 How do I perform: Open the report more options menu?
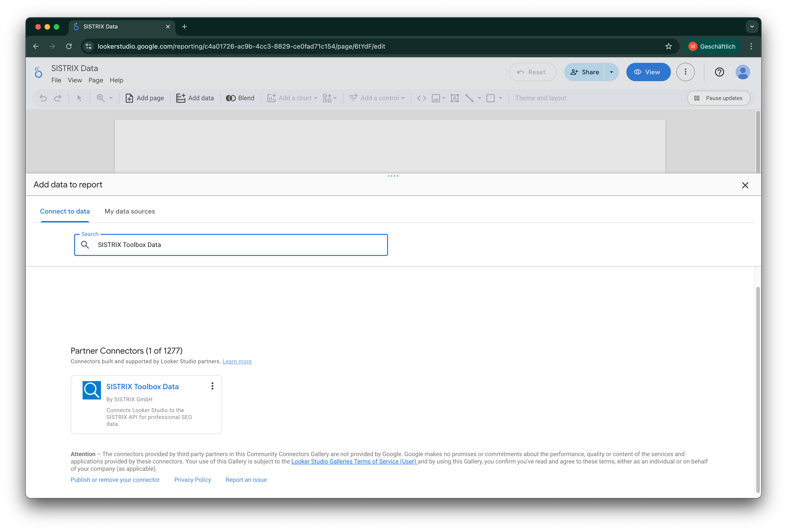[x=685, y=72]
